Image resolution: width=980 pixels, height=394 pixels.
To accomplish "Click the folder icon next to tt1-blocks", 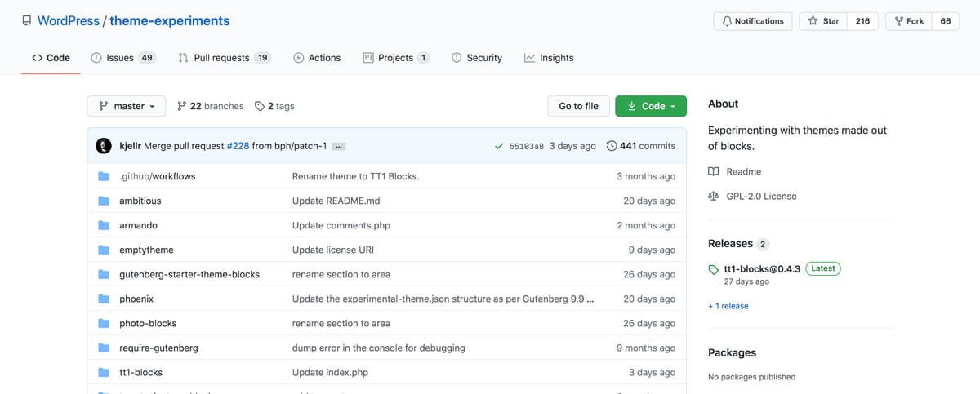I will click(x=104, y=372).
